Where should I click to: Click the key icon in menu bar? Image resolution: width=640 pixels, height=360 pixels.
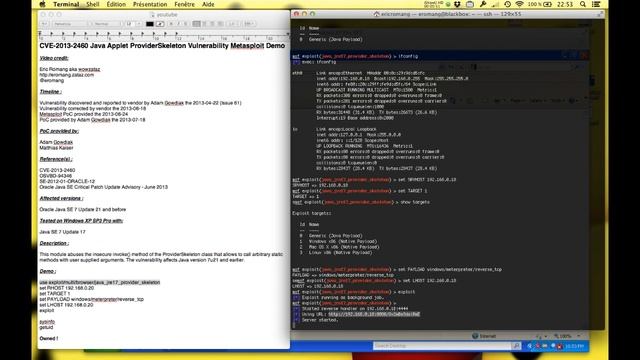click(x=483, y=4)
